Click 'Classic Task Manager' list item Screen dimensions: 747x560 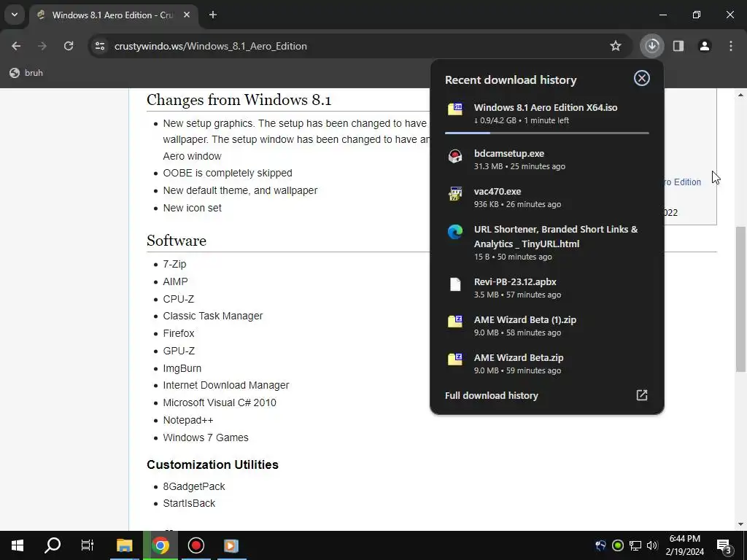pos(212,316)
